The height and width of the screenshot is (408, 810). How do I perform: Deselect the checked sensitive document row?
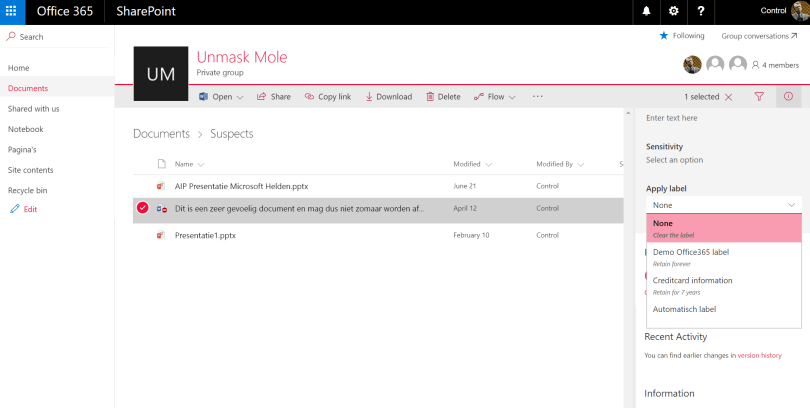click(x=143, y=208)
